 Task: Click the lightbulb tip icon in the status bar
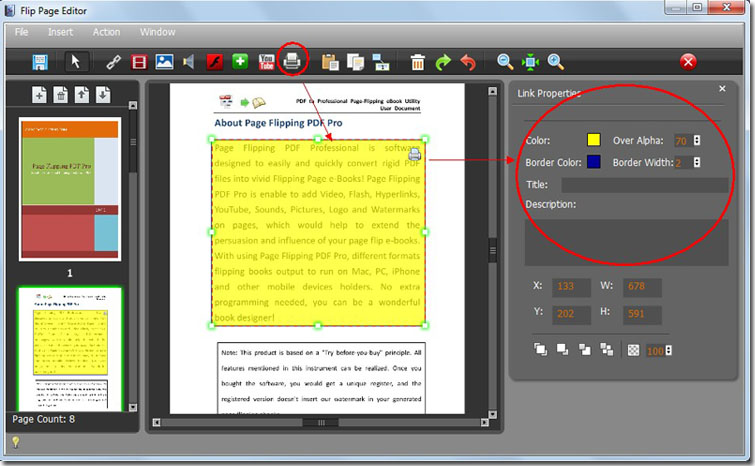[x=15, y=442]
